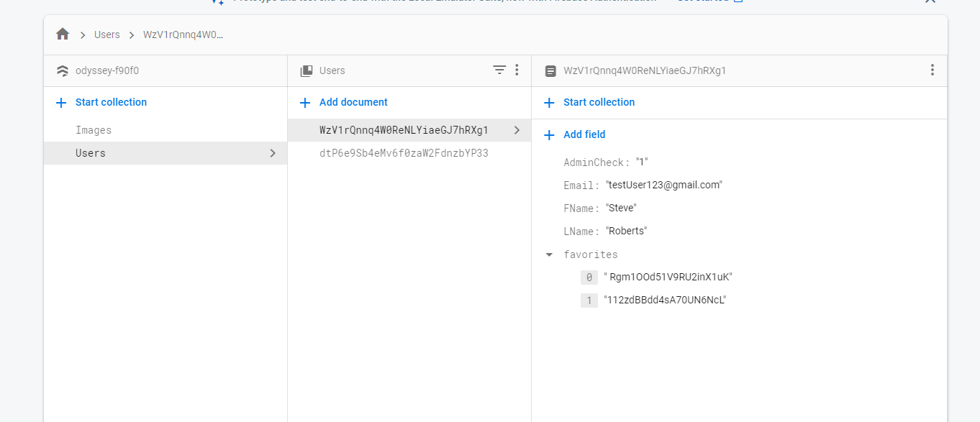Click the home icon in the breadcrumb

[x=63, y=34]
